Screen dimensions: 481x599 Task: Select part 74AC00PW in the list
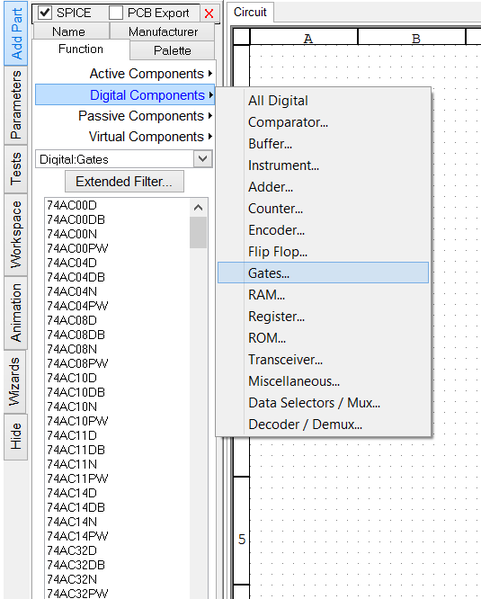pyautogui.click(x=77, y=248)
